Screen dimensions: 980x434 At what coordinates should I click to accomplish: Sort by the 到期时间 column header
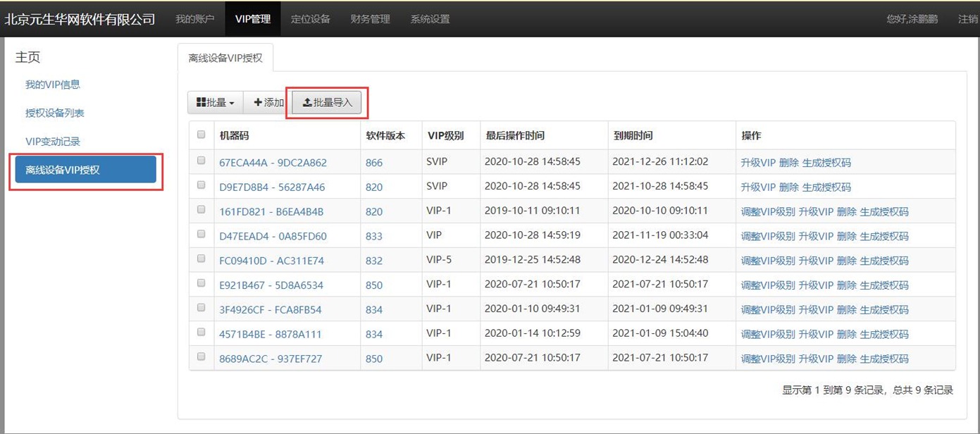(x=633, y=135)
